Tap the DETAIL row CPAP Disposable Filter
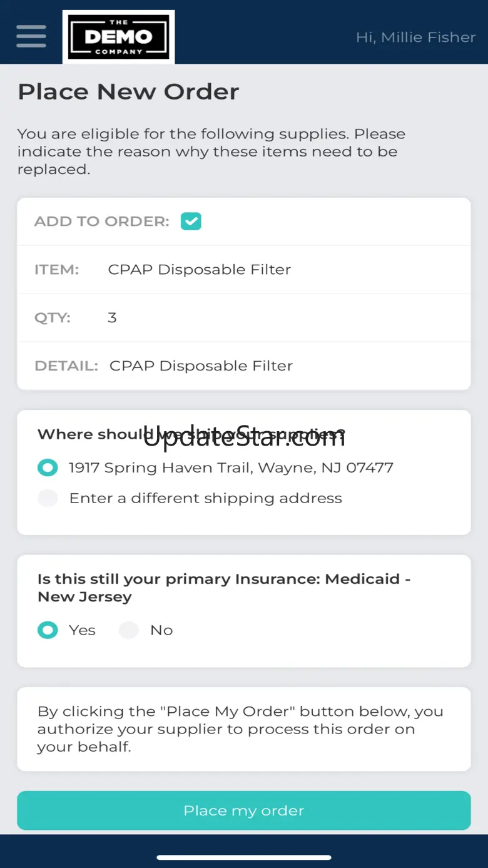The height and width of the screenshot is (868, 488). (x=201, y=366)
